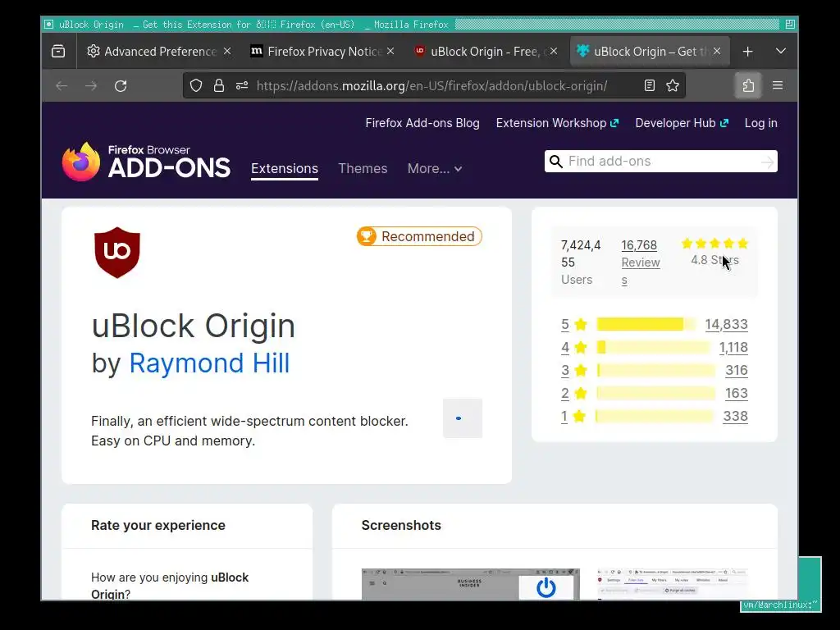Image resolution: width=840 pixels, height=630 pixels.
Task: Click the 5-star rating bar
Action: (x=646, y=324)
